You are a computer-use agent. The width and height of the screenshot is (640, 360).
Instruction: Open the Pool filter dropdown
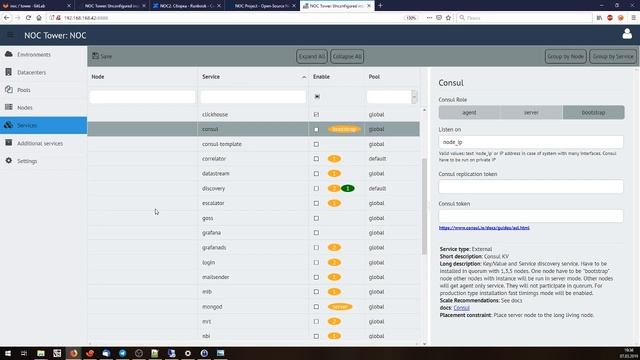414,97
